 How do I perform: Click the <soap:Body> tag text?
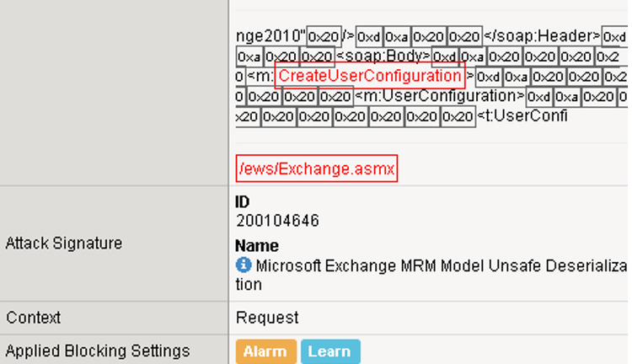[x=383, y=56]
